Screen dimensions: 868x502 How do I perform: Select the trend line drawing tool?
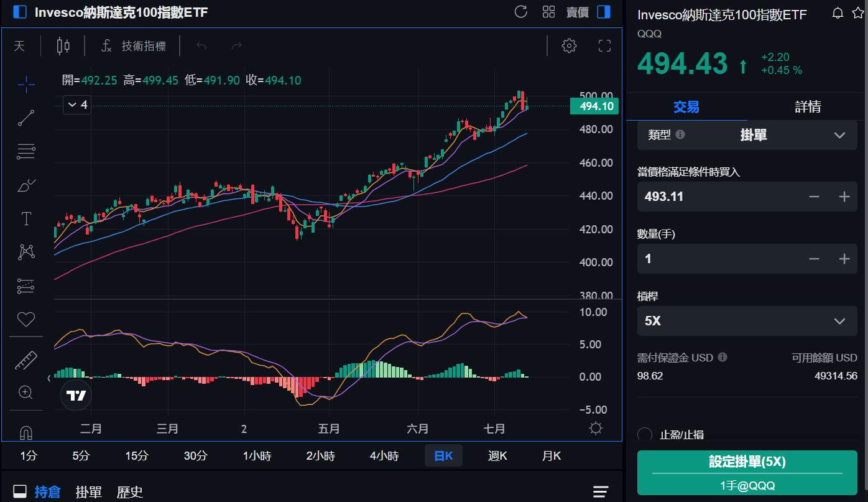point(26,118)
